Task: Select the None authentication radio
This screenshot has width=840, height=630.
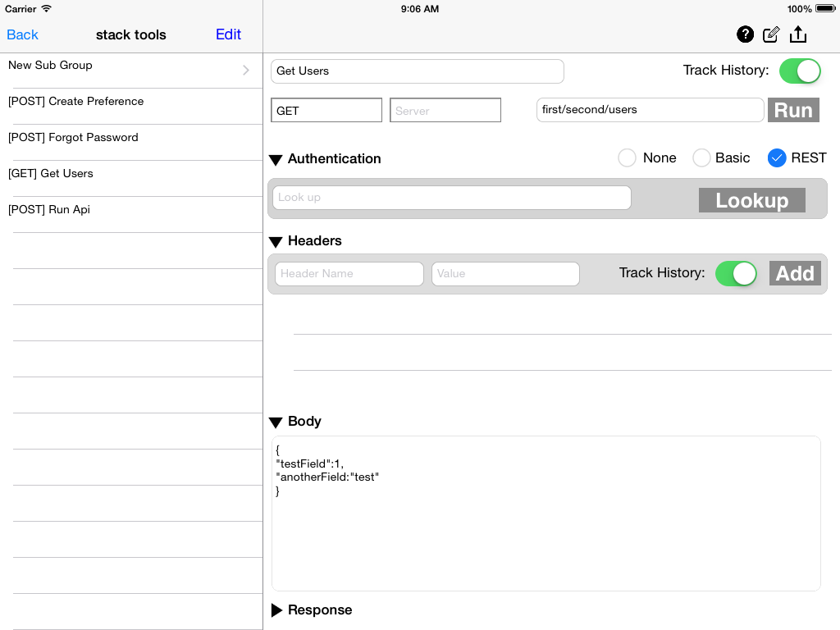Action: (627, 158)
